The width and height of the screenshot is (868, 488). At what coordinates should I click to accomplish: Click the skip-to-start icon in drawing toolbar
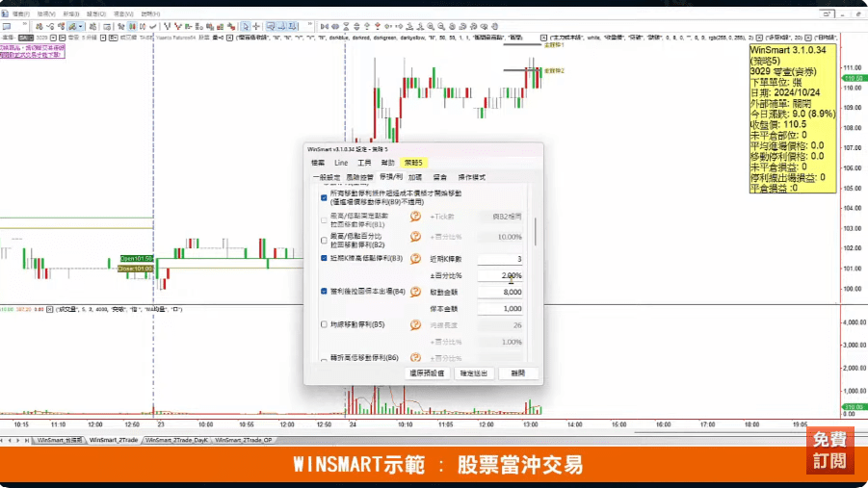click(x=325, y=26)
